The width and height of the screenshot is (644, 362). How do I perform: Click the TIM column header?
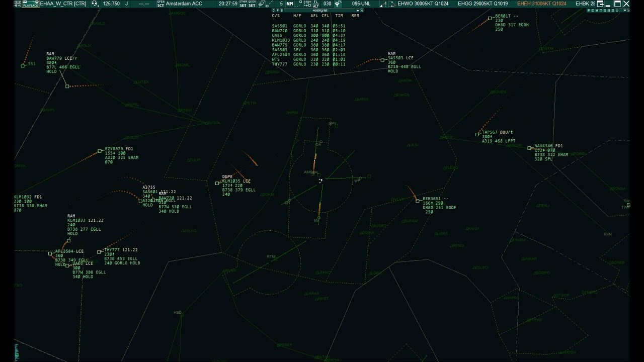pyautogui.click(x=339, y=16)
